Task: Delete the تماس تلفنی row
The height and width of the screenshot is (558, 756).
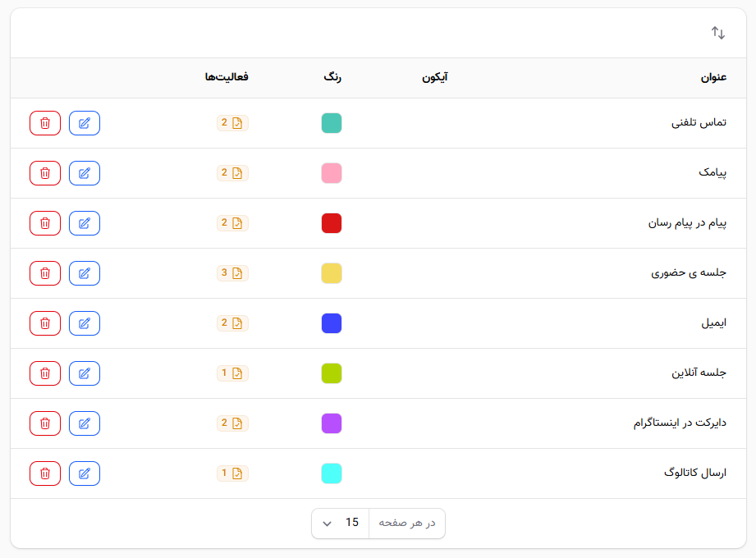Action: coord(45,123)
